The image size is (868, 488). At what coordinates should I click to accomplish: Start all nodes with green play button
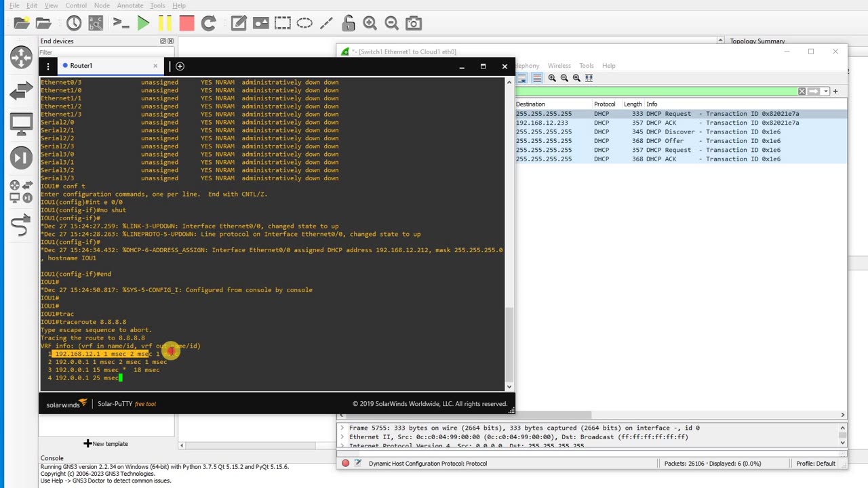[143, 23]
